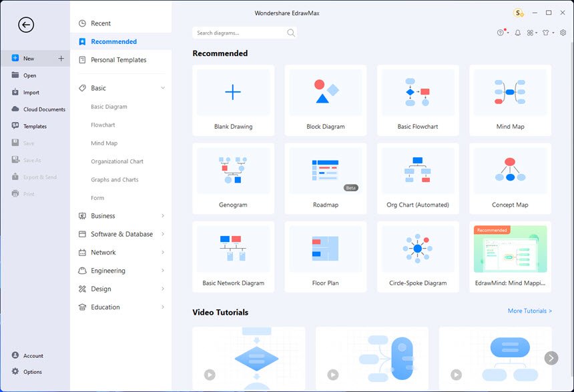Screen dimensions: 574x392
Task: Select Flowchart subcategory
Action: pyautogui.click(x=103, y=125)
